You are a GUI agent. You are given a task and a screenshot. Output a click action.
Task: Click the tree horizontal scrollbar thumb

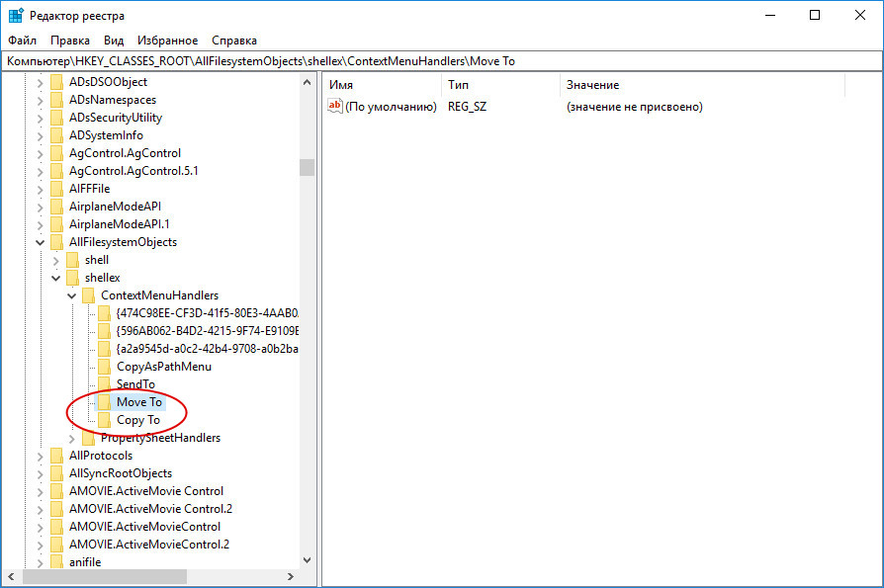click(x=104, y=577)
